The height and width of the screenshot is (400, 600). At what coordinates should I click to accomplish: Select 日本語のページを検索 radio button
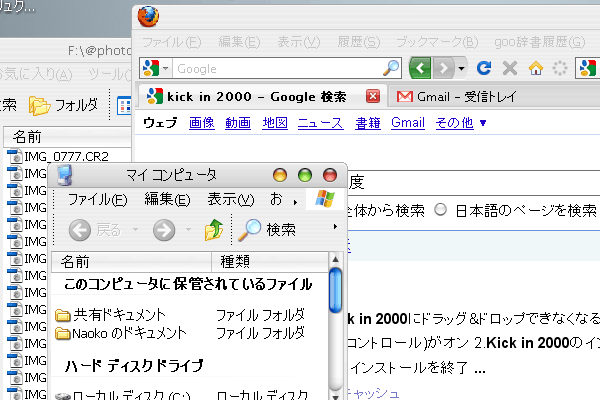click(x=440, y=210)
